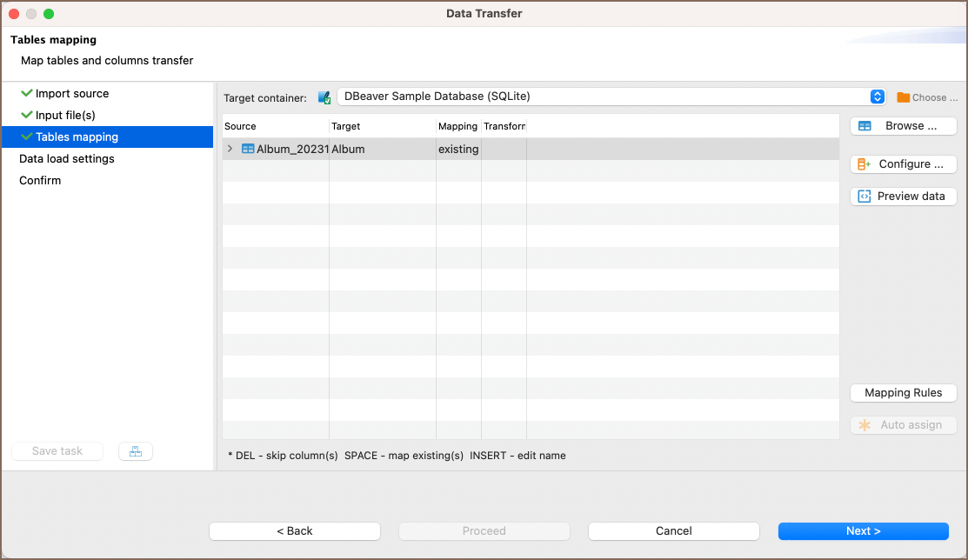Cancel the Data Transfer wizard
Screen dimensions: 968x560
pos(673,531)
